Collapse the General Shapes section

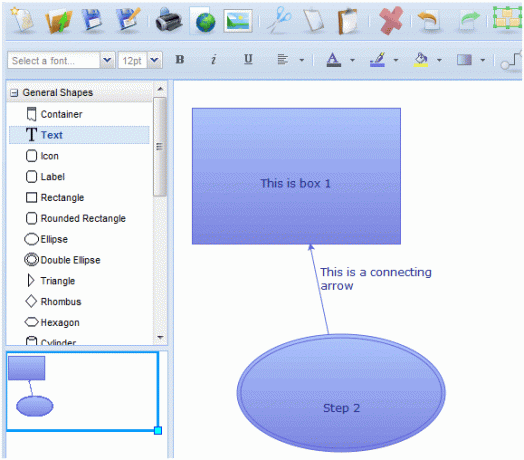(14, 93)
